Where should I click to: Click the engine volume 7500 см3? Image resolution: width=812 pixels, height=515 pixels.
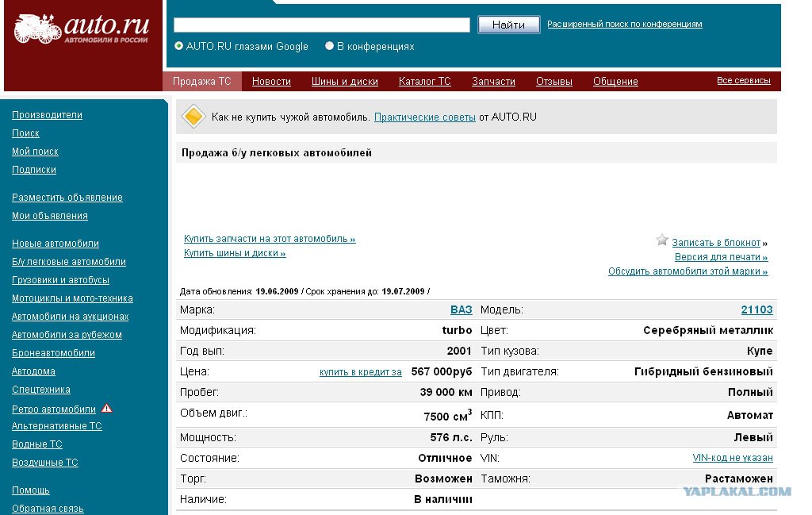pyautogui.click(x=448, y=416)
